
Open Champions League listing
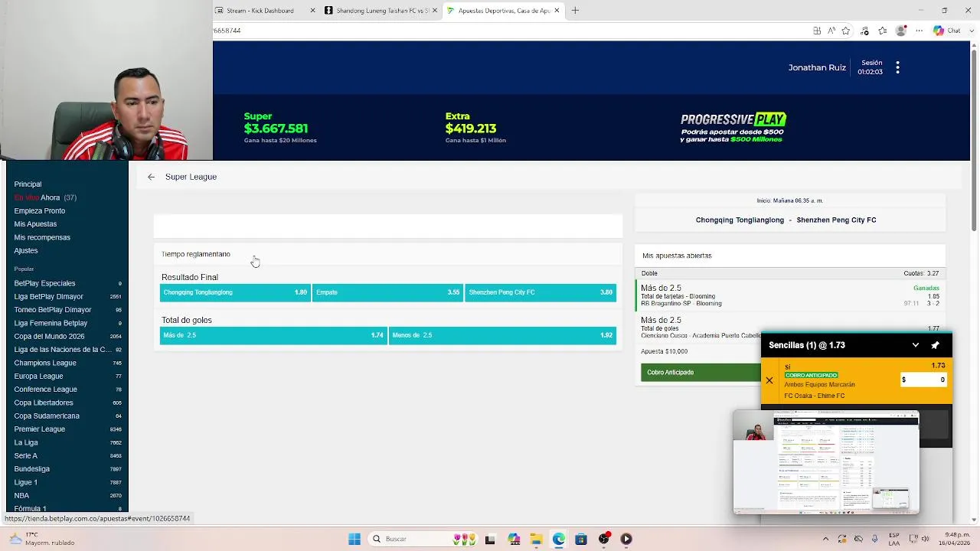pos(67,363)
